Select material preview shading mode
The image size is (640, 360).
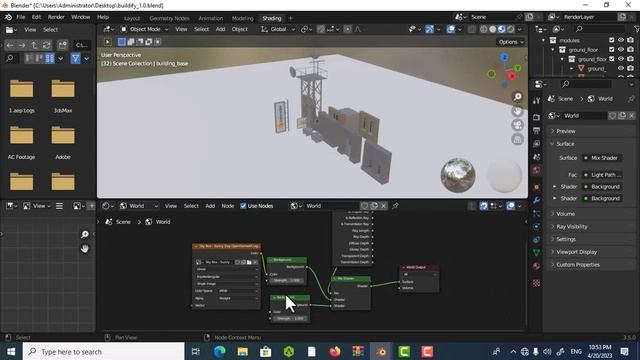click(x=502, y=29)
